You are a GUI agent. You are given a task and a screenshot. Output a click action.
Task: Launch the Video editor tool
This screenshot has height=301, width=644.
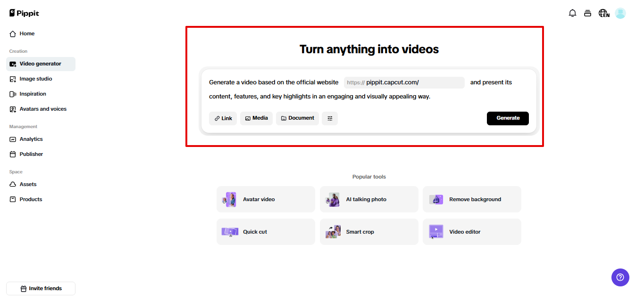coord(471,231)
